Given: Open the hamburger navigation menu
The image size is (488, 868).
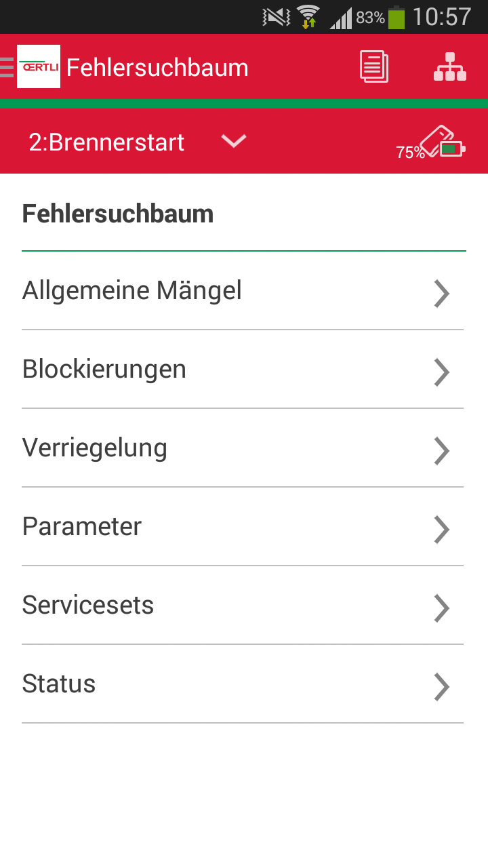Looking at the screenshot, I should (x=7, y=67).
